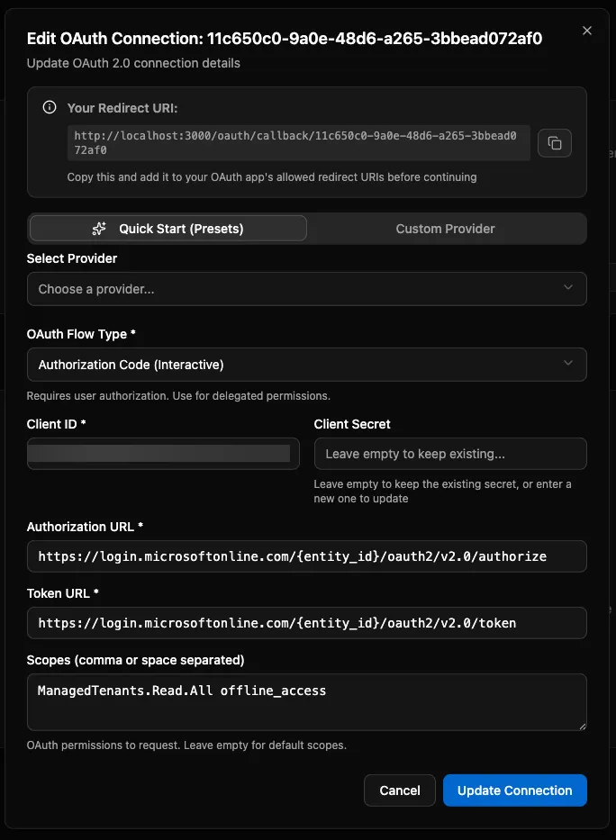Click the Authorization URL field
616x840 pixels.
click(x=307, y=556)
